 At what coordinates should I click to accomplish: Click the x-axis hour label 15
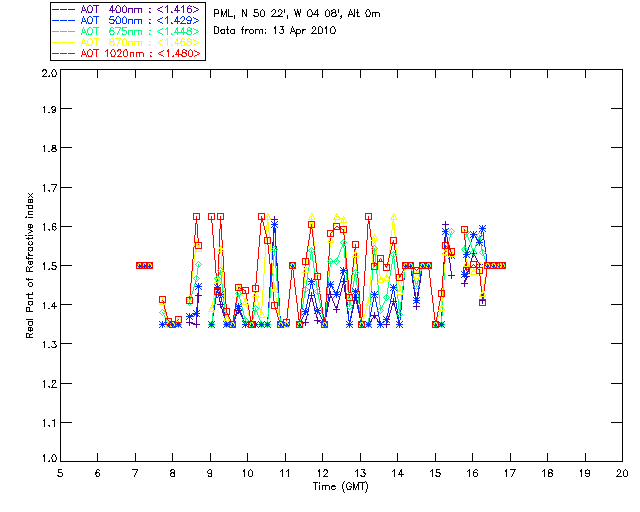coord(435,473)
